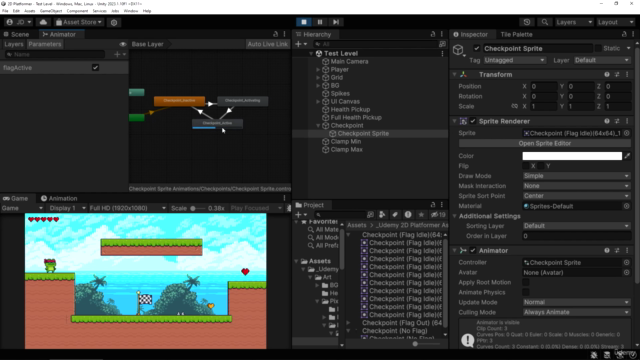Select the Animator Layers tab
The height and width of the screenshot is (360, 640).
[13, 44]
